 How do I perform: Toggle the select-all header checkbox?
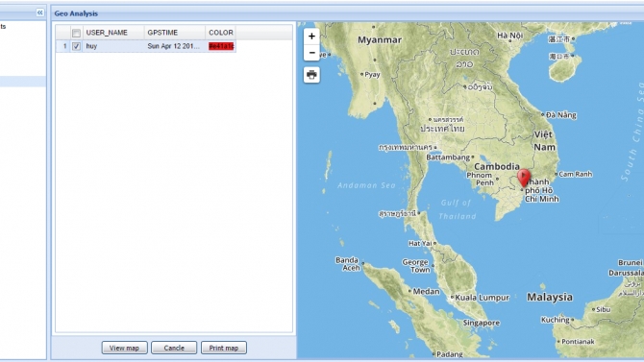(x=76, y=33)
